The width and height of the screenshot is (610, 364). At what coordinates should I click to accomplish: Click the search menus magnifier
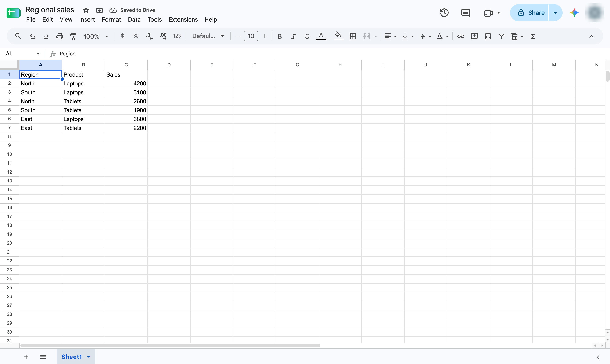click(18, 36)
